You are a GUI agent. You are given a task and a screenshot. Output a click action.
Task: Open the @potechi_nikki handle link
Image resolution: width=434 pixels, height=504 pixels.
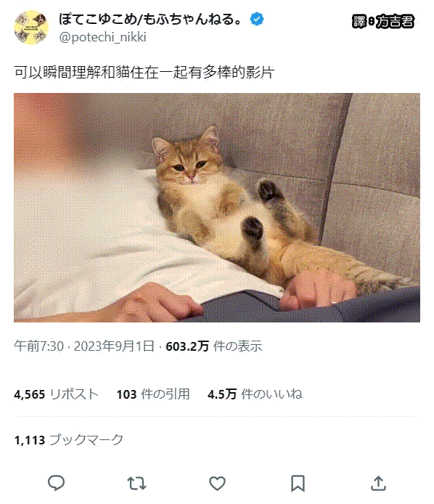pyautogui.click(x=103, y=37)
